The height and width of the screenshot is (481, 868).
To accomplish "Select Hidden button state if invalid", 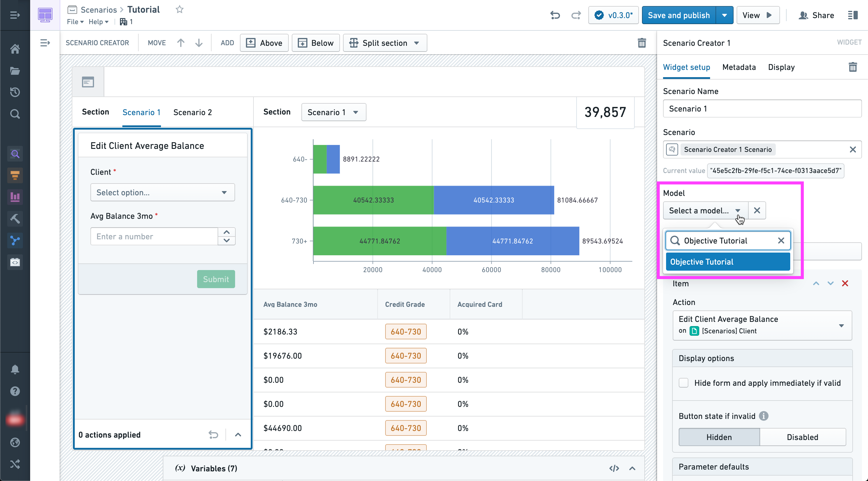I will [718, 437].
